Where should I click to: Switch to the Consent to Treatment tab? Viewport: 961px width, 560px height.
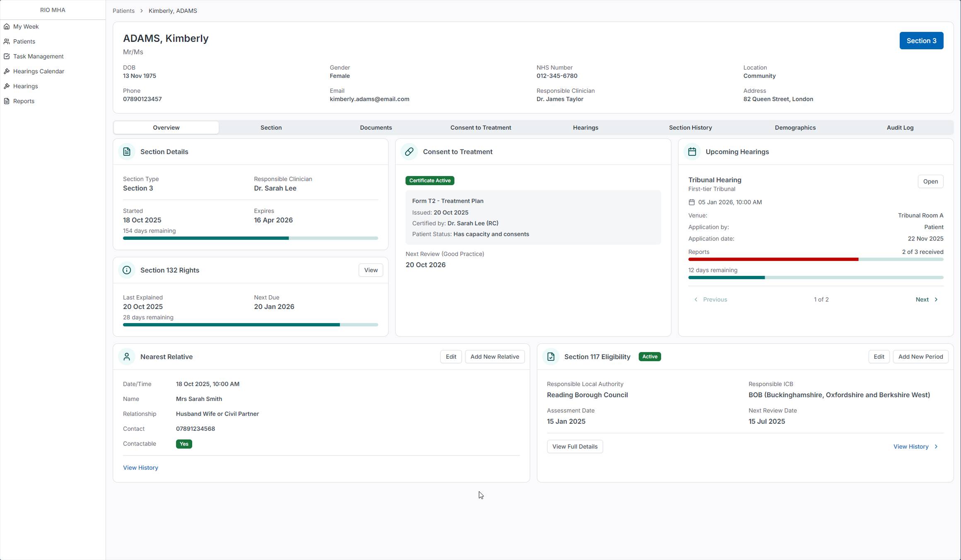point(480,128)
